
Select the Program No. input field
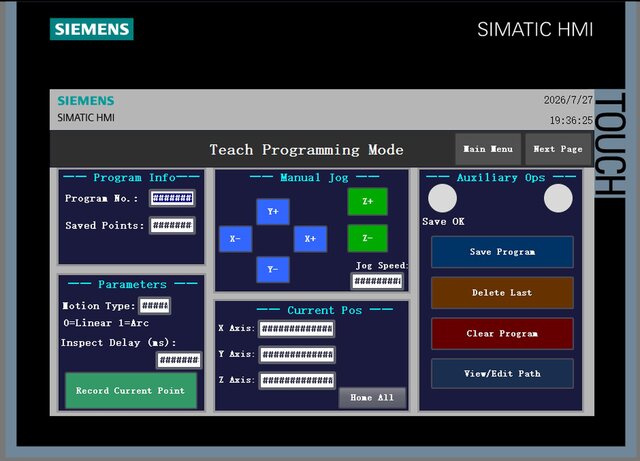point(172,198)
